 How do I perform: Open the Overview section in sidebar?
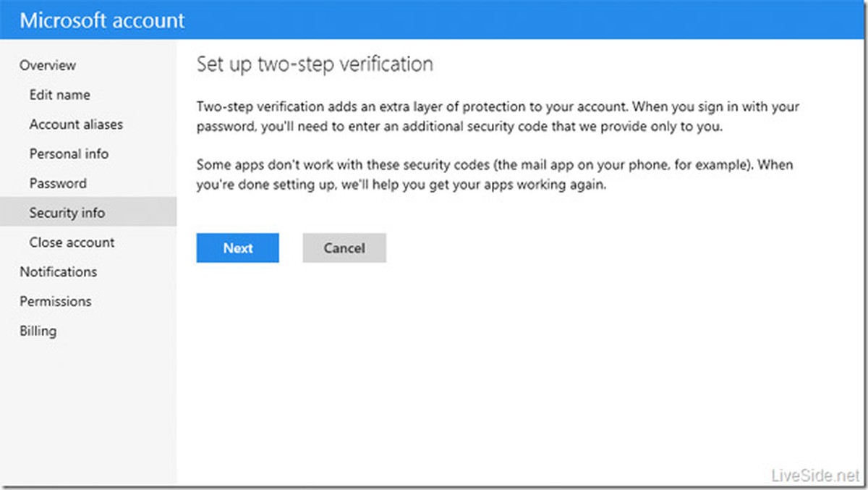point(48,65)
